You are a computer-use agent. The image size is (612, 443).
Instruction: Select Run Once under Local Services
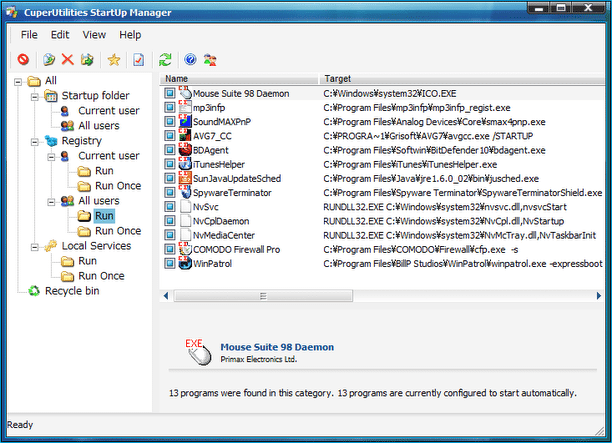point(101,276)
